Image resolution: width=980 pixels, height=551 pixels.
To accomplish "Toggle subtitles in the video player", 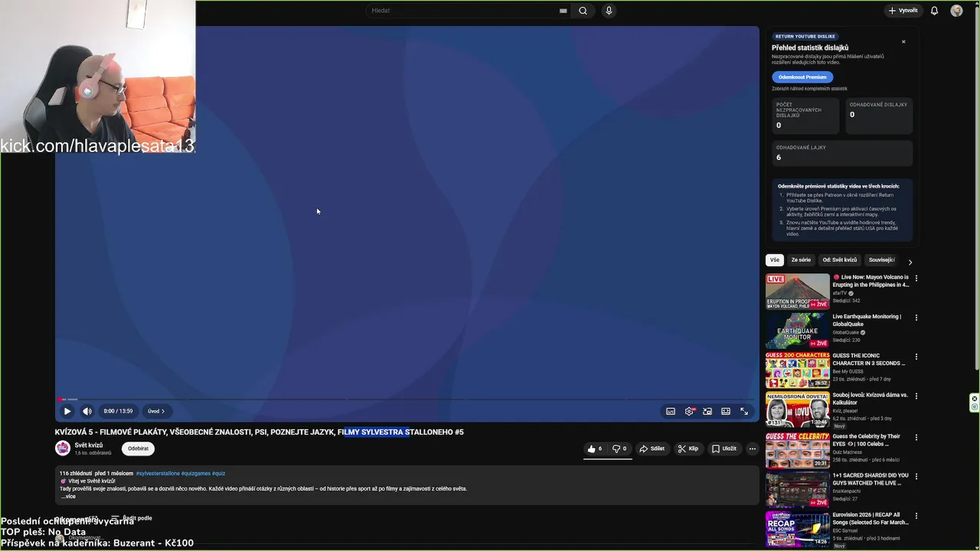I will click(671, 411).
